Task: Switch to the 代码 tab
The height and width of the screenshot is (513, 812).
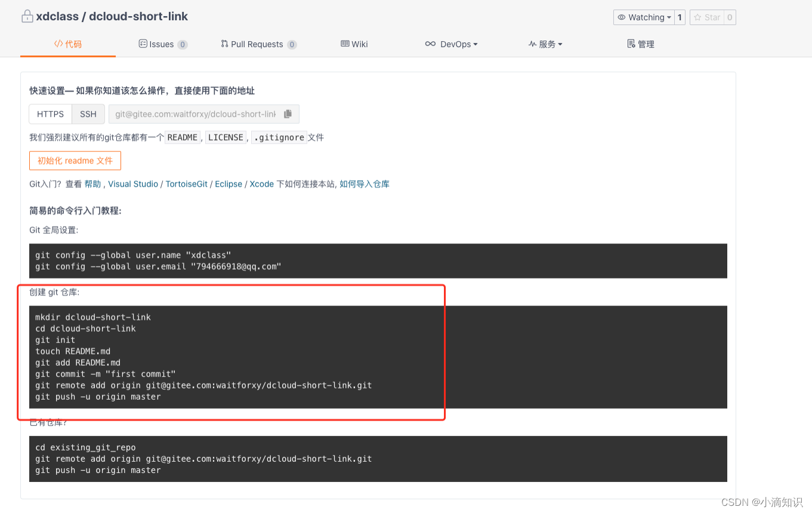Action: tap(68, 44)
